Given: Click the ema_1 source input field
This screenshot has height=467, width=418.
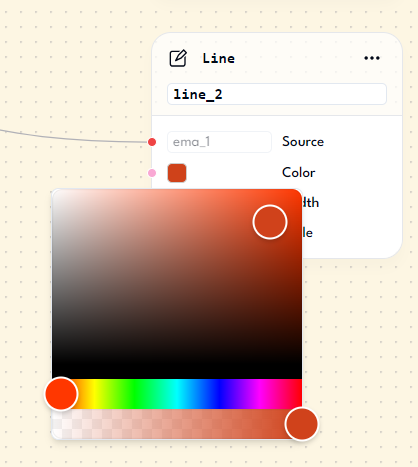Looking at the screenshot, I should [x=219, y=142].
